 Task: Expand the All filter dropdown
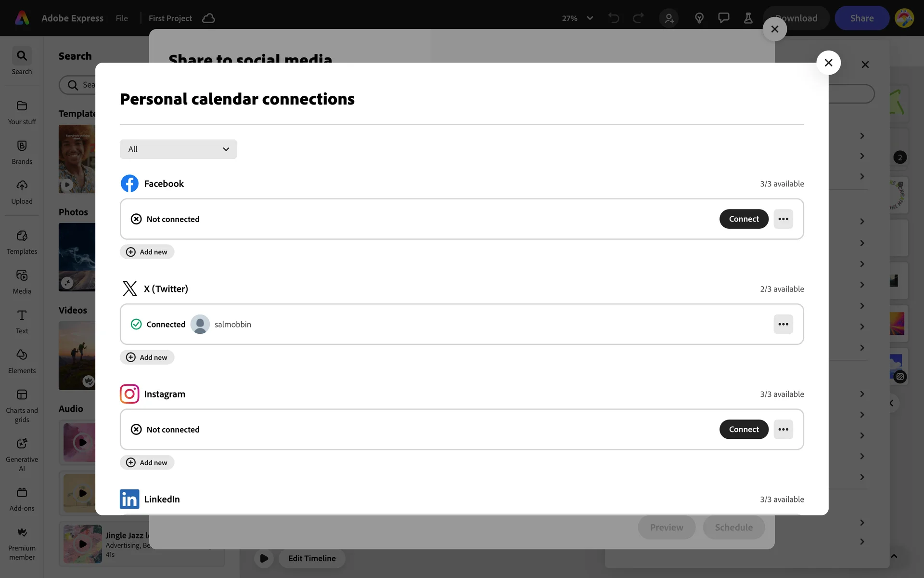click(178, 149)
